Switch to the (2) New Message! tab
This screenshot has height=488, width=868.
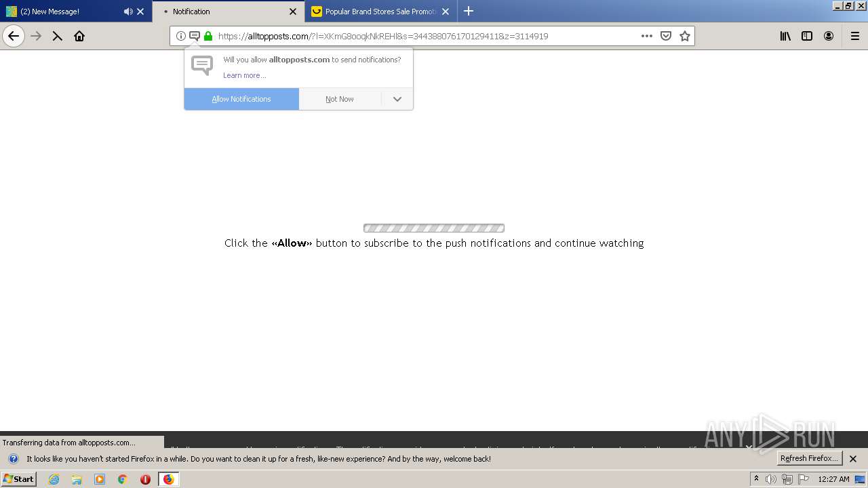pos(76,12)
